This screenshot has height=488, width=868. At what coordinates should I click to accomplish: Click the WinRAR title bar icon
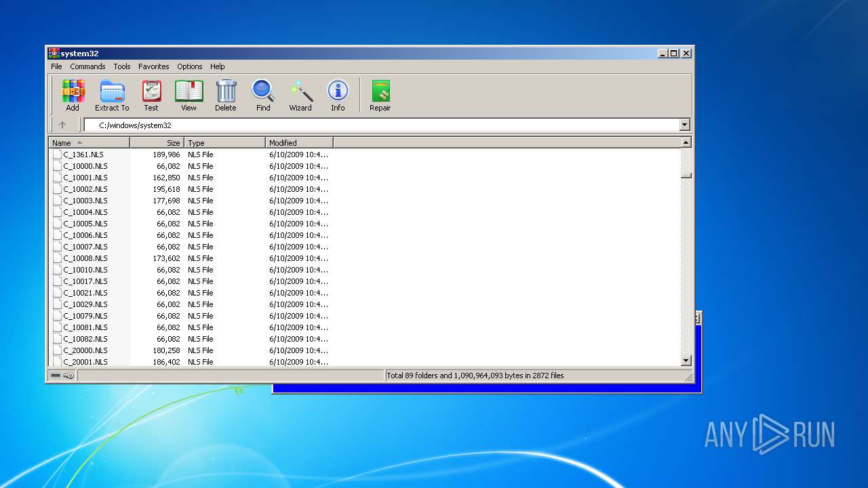pos(54,53)
